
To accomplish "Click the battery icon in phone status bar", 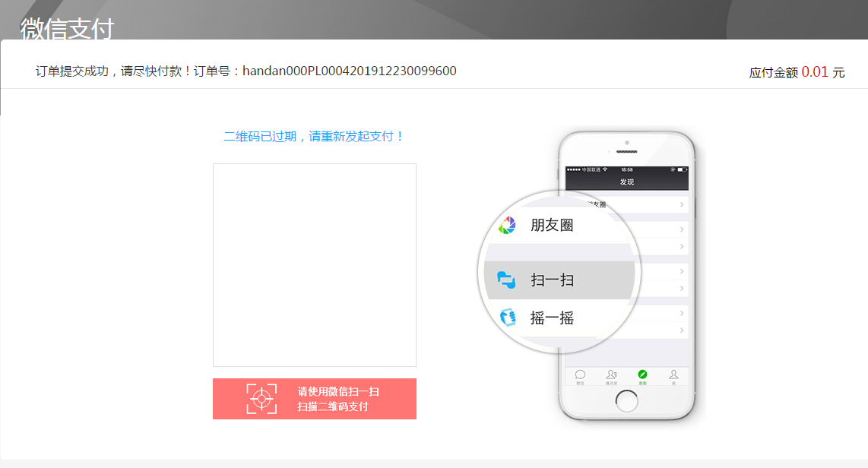I will point(683,170).
